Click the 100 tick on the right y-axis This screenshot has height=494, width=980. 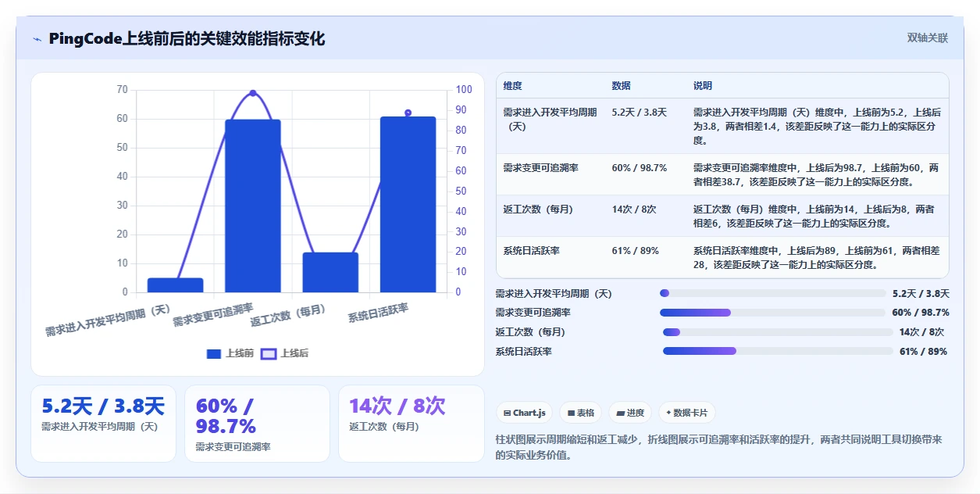[464, 90]
